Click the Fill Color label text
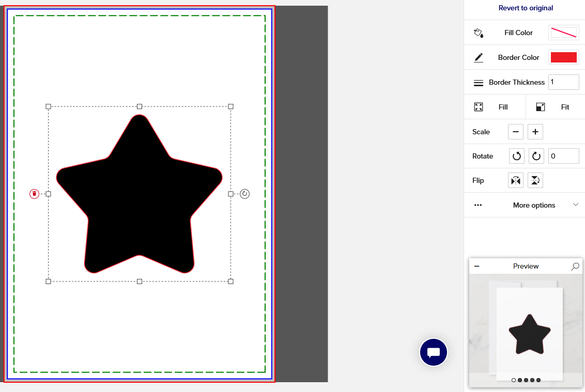The width and height of the screenshot is (585, 392). coord(518,33)
